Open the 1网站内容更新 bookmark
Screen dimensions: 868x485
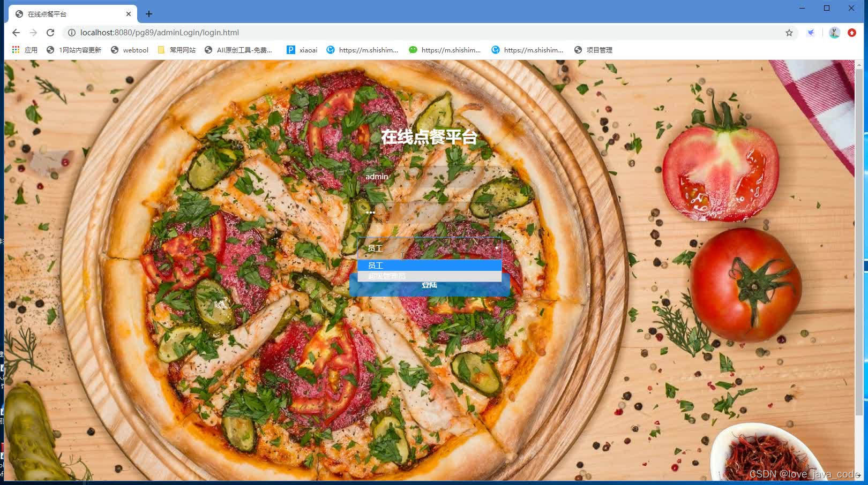73,50
